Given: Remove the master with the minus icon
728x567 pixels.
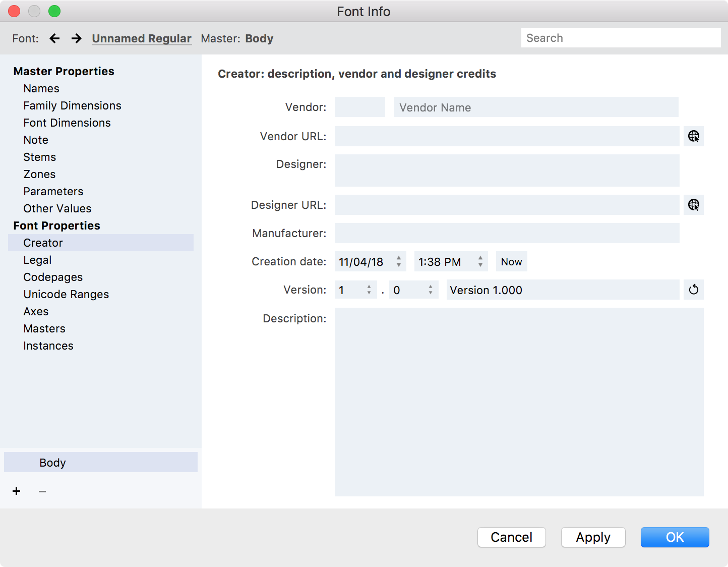Looking at the screenshot, I should (x=42, y=491).
